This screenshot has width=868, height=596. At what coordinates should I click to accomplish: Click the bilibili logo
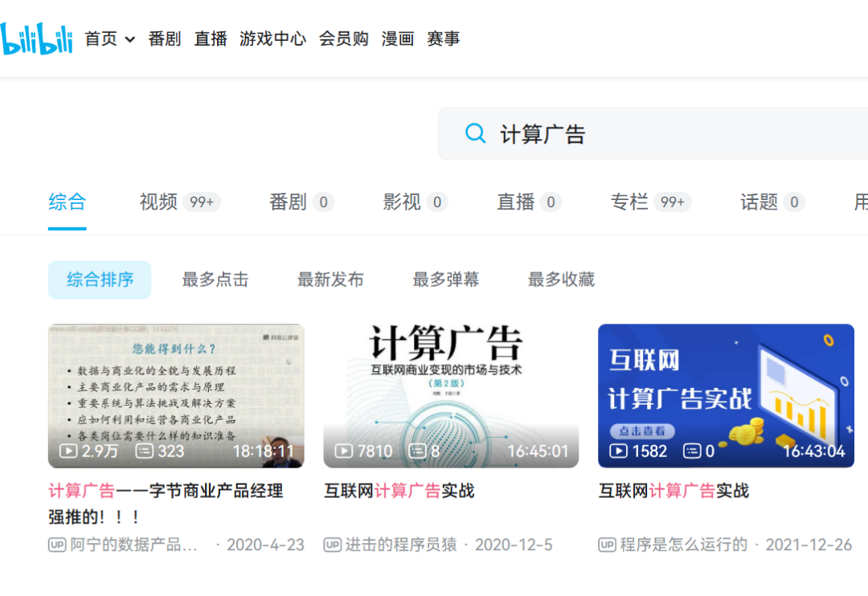pyautogui.click(x=36, y=39)
